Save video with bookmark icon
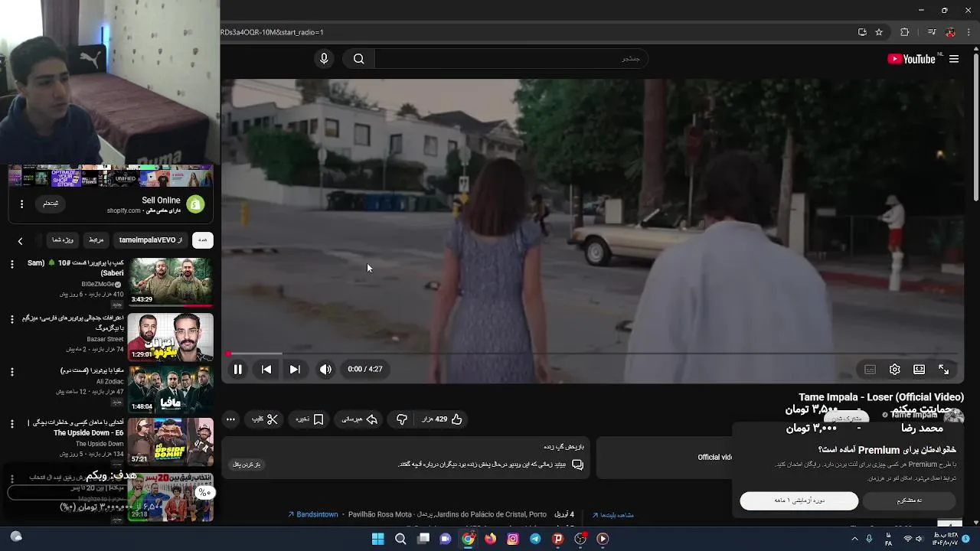Viewport: 980px width, 551px height. pos(310,419)
